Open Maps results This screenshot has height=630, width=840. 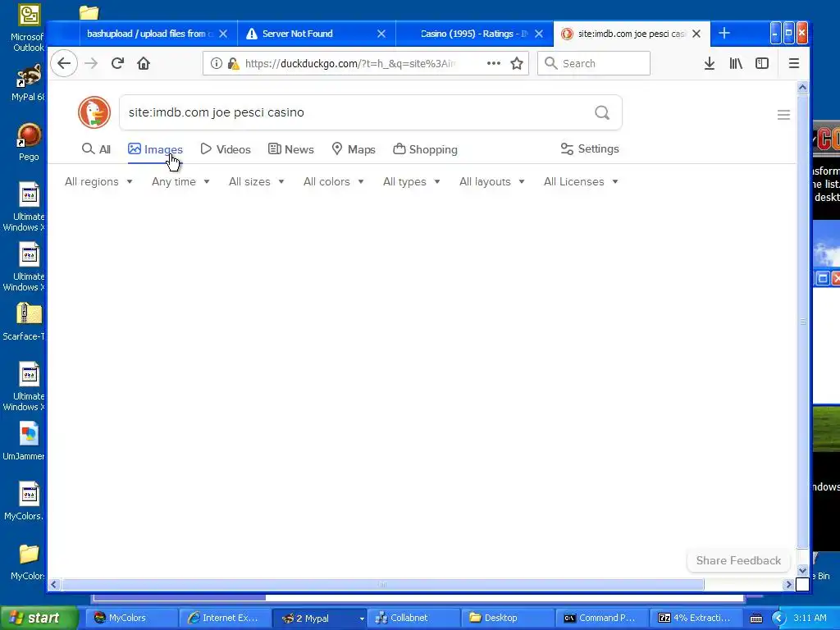(x=354, y=149)
